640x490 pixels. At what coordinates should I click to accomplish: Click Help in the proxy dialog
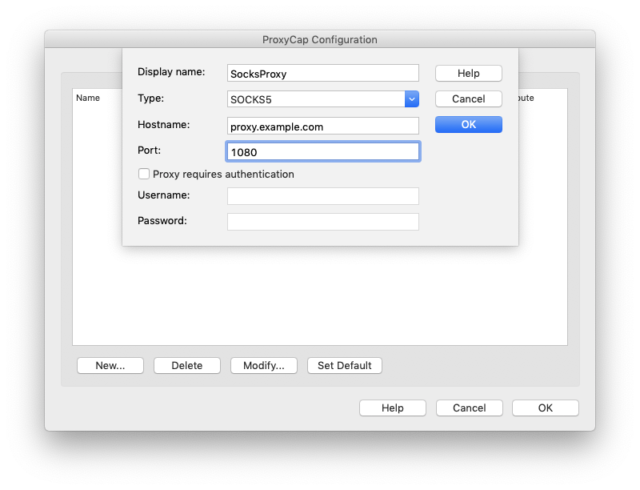point(469,74)
